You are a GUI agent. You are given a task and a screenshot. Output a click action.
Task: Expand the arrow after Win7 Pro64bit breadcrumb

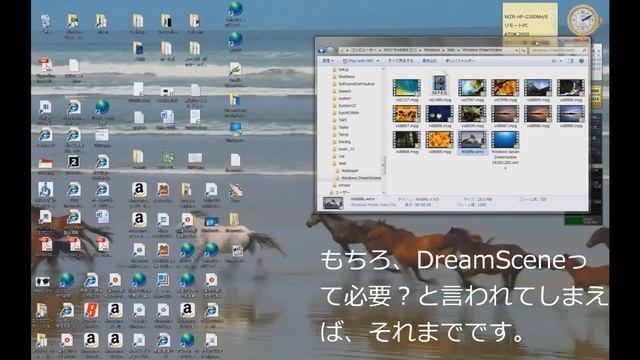pyautogui.click(x=420, y=50)
